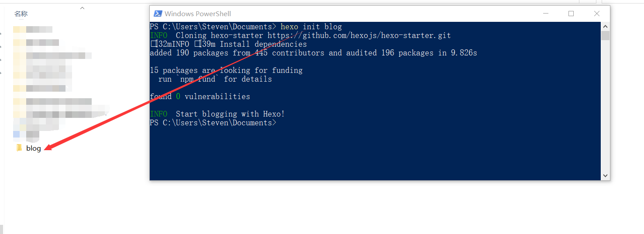Viewport: 644px width, 234px height.
Task: Click the empty scrollbar track in the PowerShell window
Action: [605, 106]
